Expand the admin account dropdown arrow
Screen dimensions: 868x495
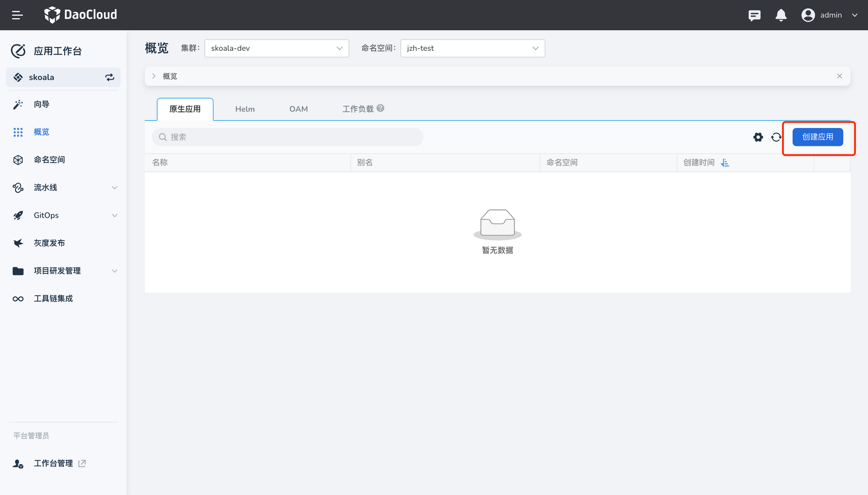click(x=855, y=15)
